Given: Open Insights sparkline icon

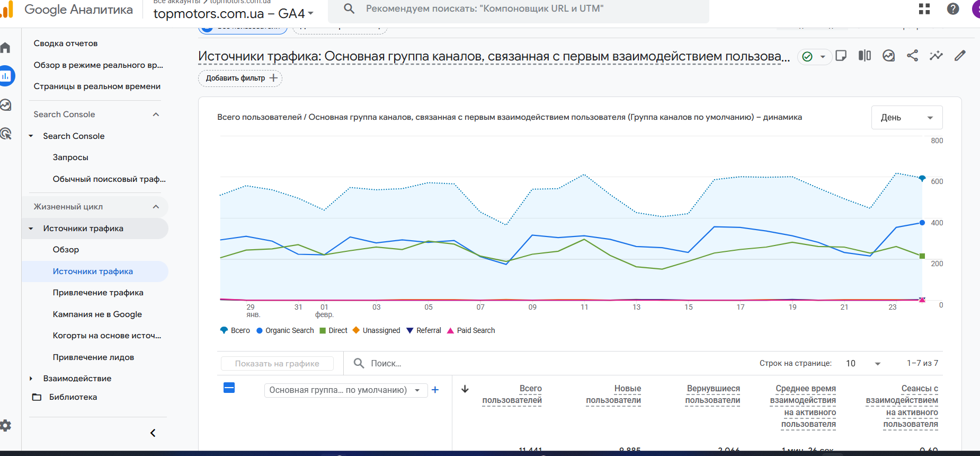Looking at the screenshot, I should (936, 56).
